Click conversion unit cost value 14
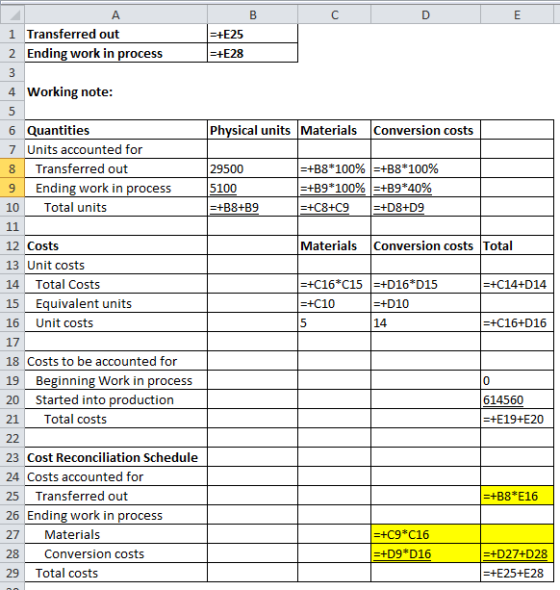560x590 pixels. (x=425, y=322)
